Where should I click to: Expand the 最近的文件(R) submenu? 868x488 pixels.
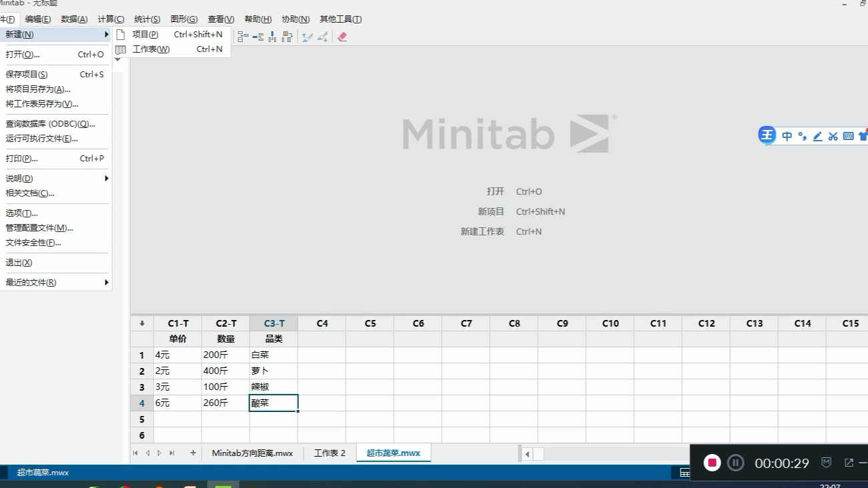106,283
